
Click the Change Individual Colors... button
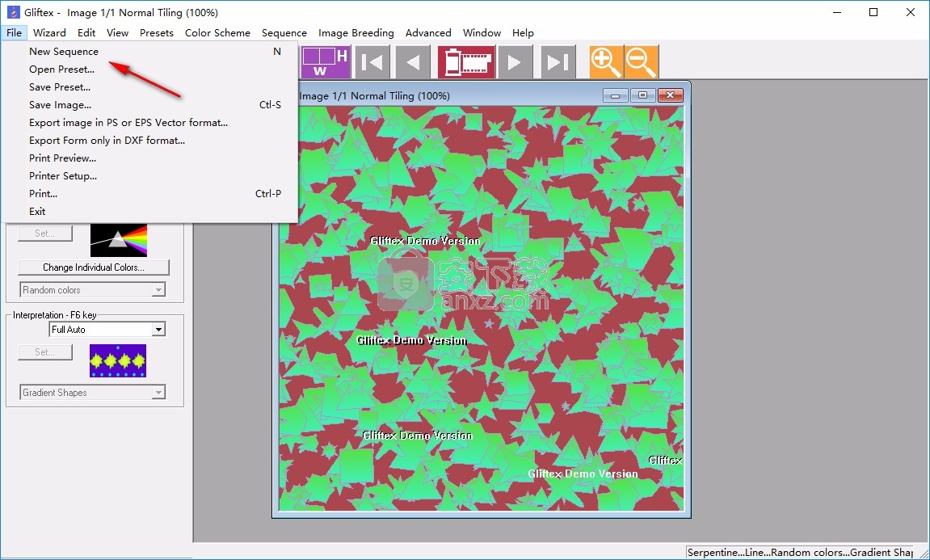tap(94, 267)
